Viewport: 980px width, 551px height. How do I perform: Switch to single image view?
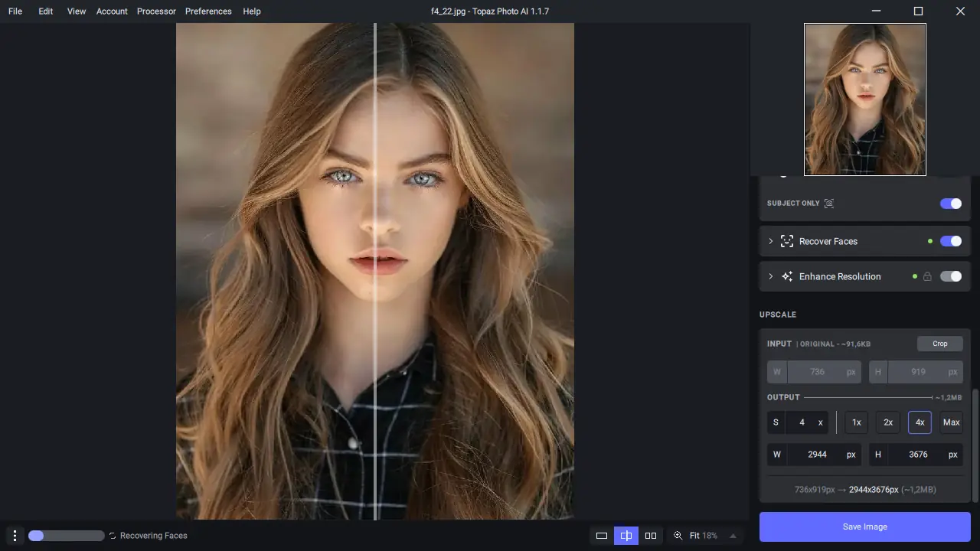point(602,536)
